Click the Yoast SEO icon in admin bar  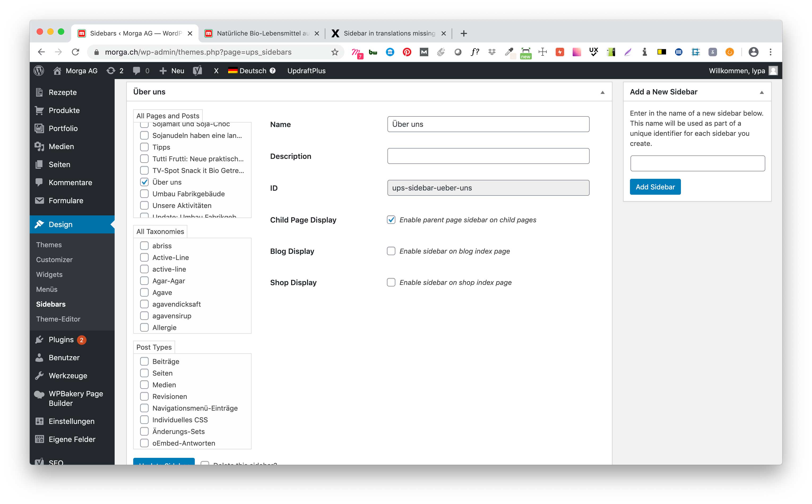[197, 71]
